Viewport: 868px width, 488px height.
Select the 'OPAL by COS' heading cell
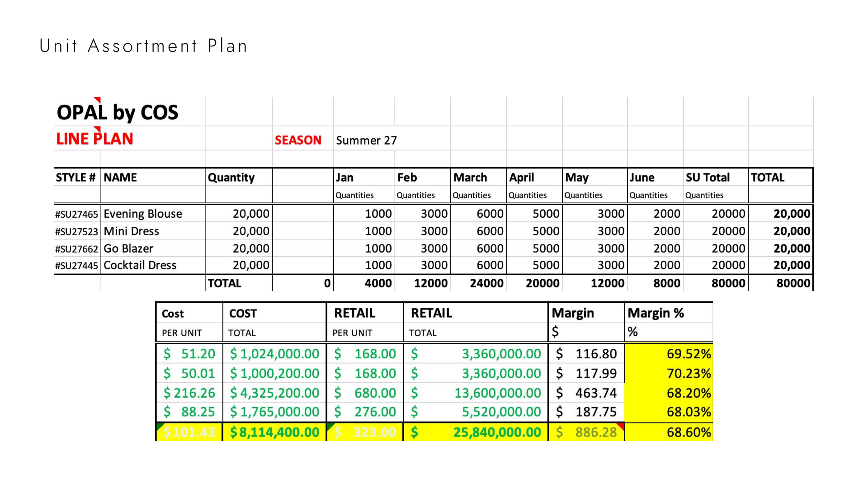118,112
